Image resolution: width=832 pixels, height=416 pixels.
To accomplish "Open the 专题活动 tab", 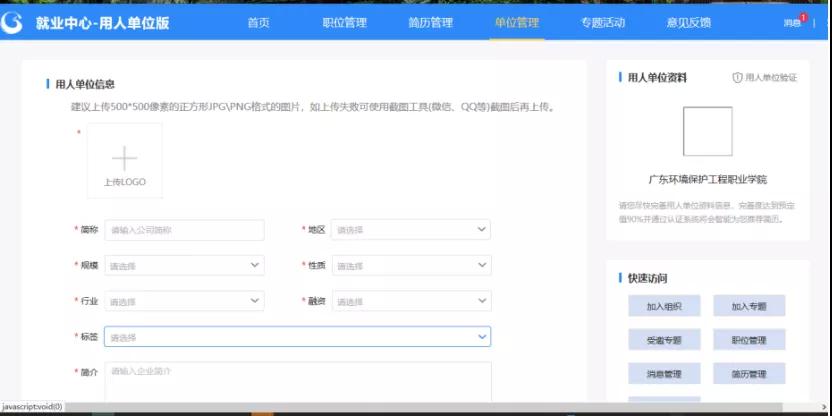I will (602, 22).
